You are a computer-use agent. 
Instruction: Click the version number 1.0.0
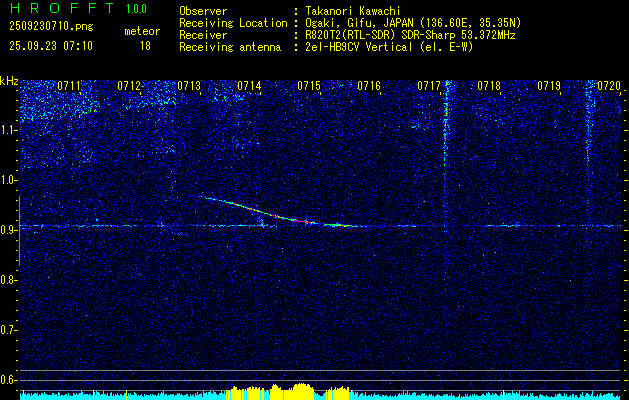click(136, 9)
